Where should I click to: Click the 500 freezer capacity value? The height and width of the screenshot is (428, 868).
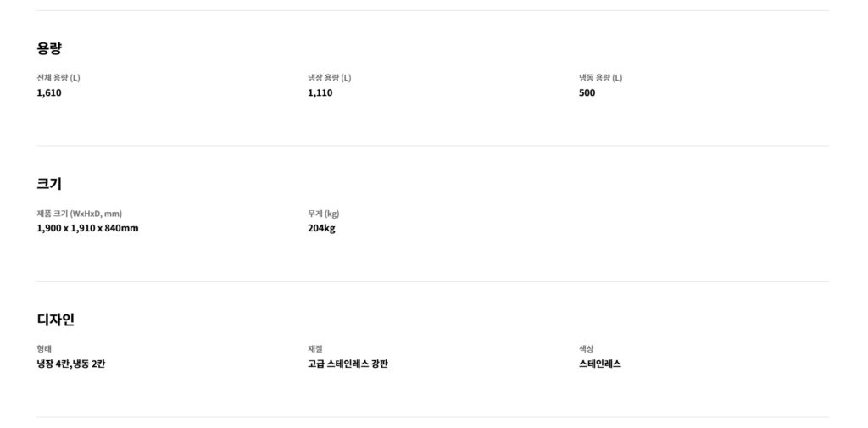(x=587, y=92)
